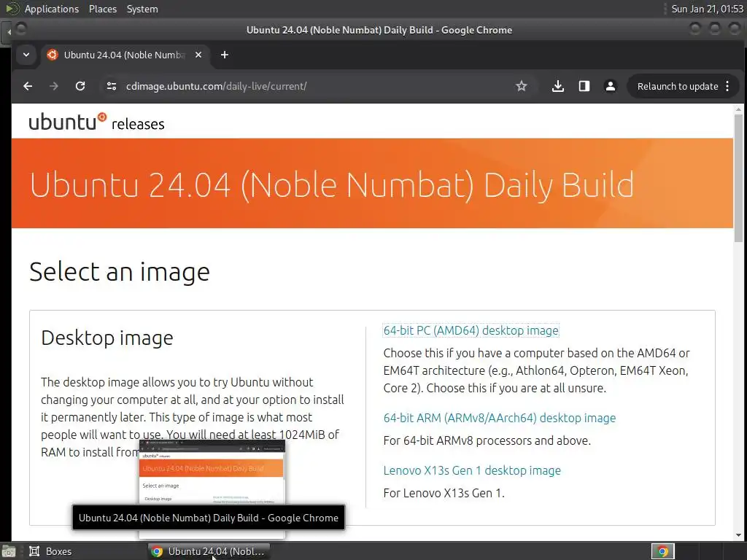Screen dimensions: 747x560
Task: Click the Ubuntu favicon on the tab
Action: tap(53, 55)
